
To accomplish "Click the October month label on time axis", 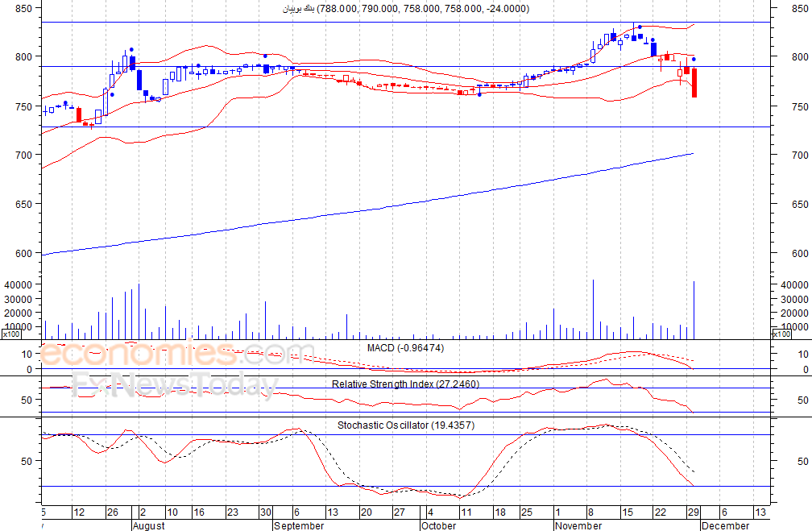I will 438,526.
